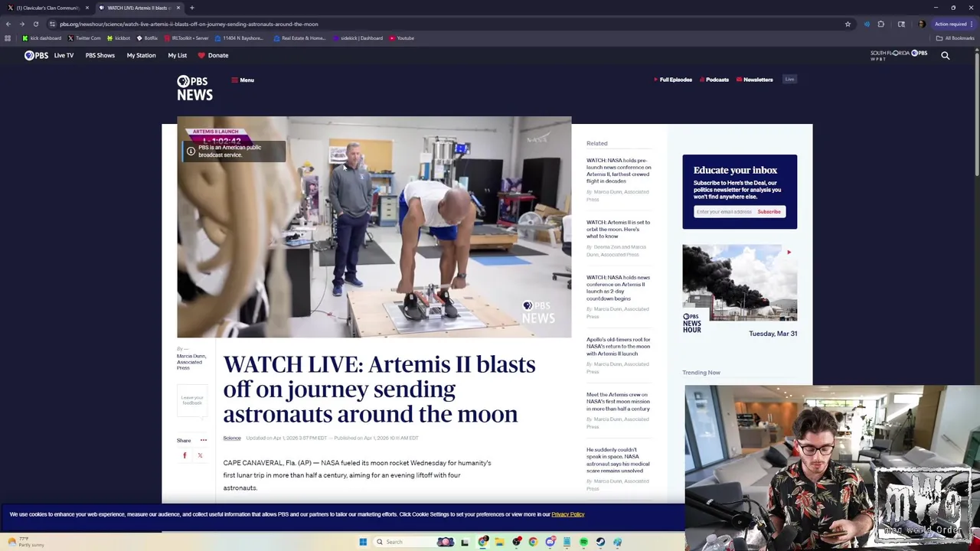Open NASA 2-day countdown begins article
980x551 pixels.
pos(618,288)
